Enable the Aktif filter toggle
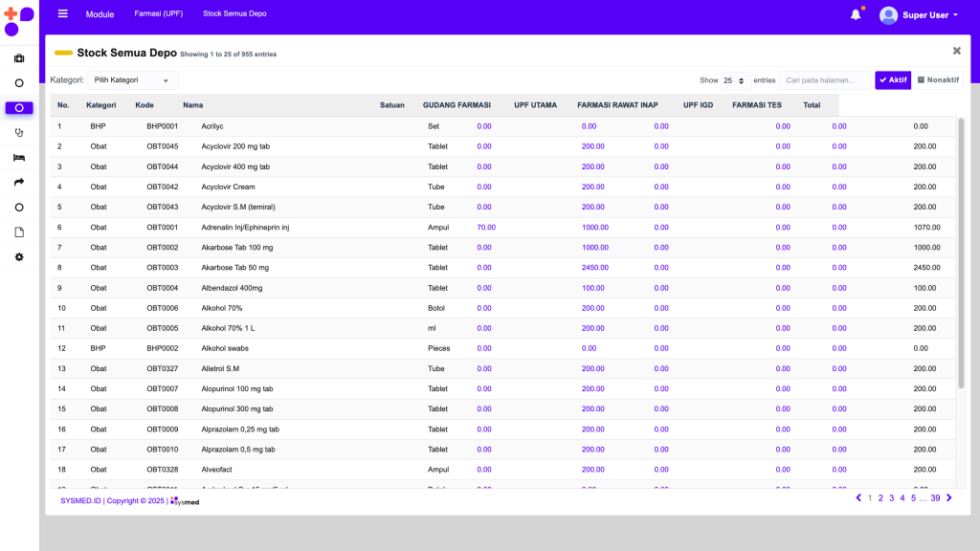Viewport: 980px width, 551px height. pos(893,80)
